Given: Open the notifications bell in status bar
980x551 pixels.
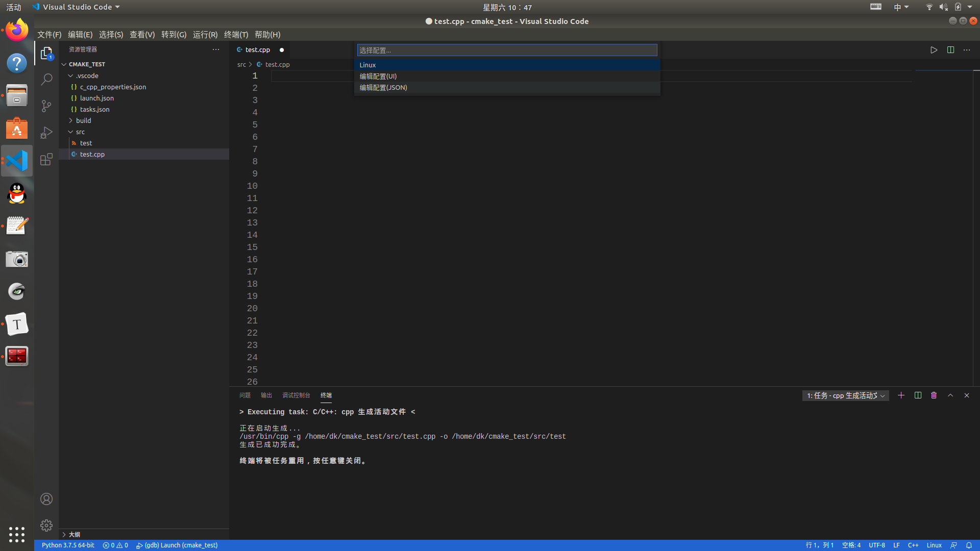Looking at the screenshot, I should point(969,545).
